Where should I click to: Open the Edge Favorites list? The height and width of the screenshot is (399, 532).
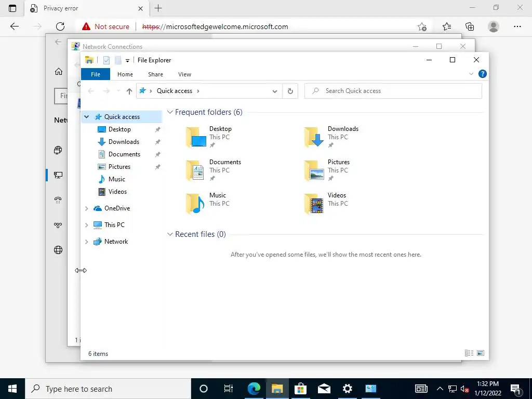[x=446, y=26]
